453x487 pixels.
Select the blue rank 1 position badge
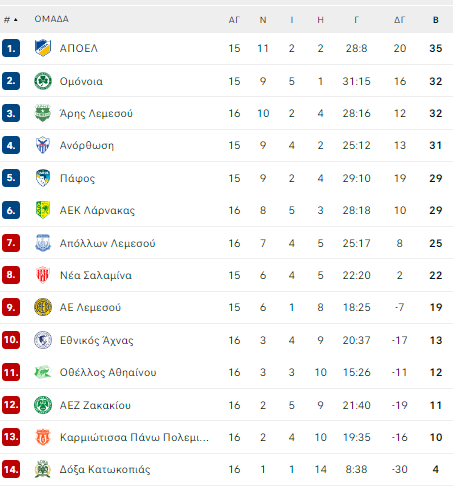pos(11,48)
